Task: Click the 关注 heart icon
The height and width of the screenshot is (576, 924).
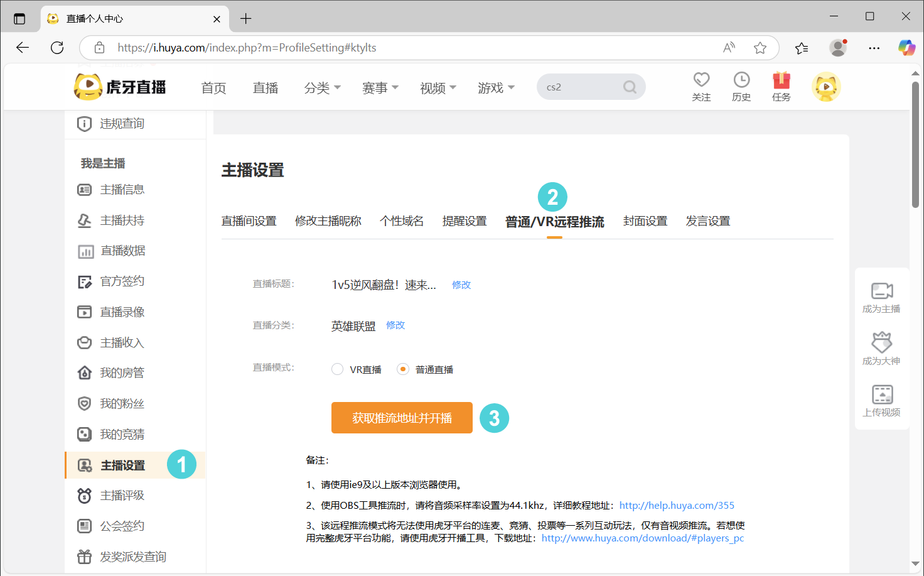Action: pyautogui.click(x=701, y=80)
